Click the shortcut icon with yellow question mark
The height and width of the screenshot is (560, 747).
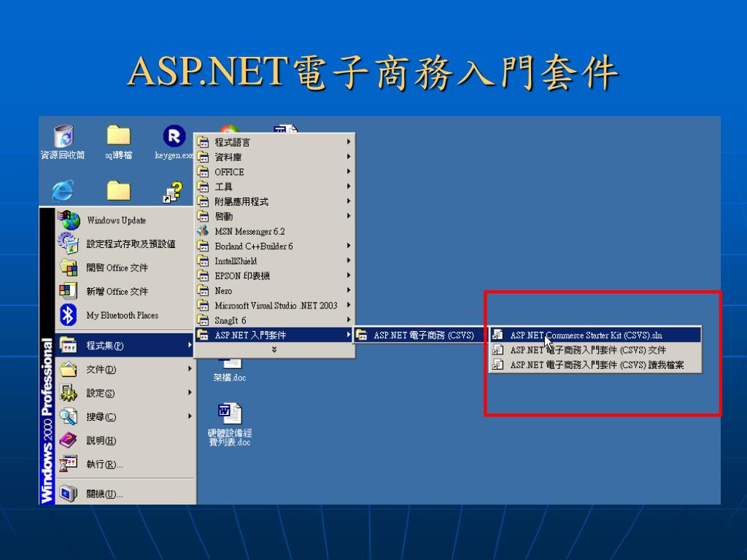(173, 192)
